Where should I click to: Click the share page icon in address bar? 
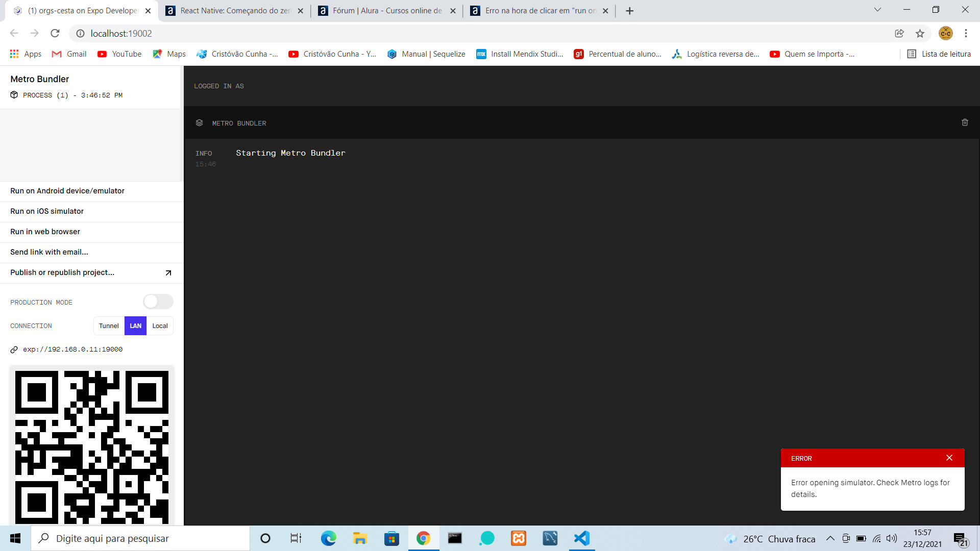click(x=899, y=33)
